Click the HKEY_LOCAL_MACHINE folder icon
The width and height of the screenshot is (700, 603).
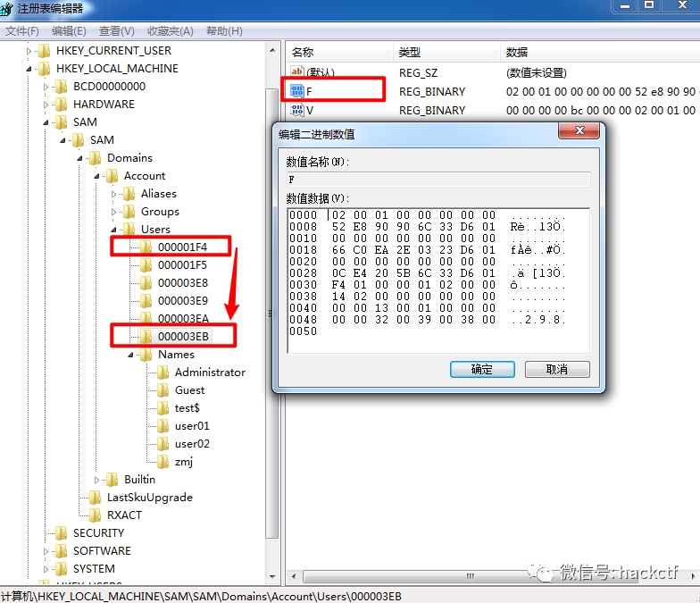click(45, 69)
